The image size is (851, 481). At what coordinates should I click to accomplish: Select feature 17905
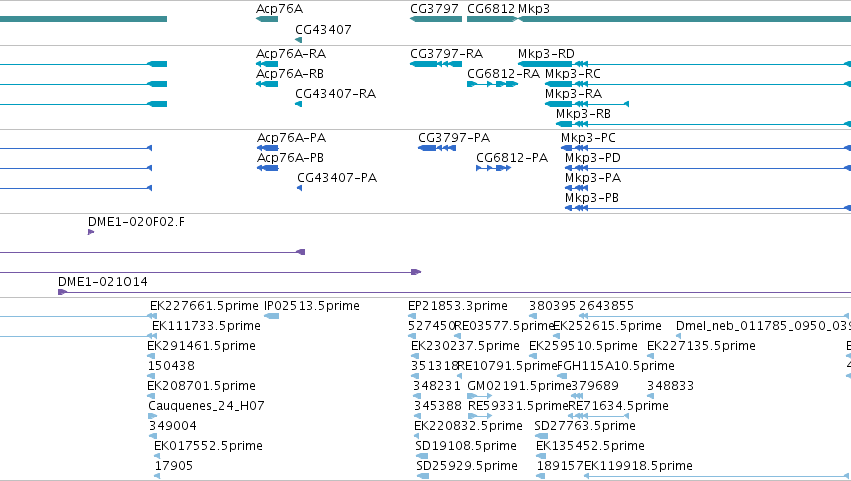174,466
